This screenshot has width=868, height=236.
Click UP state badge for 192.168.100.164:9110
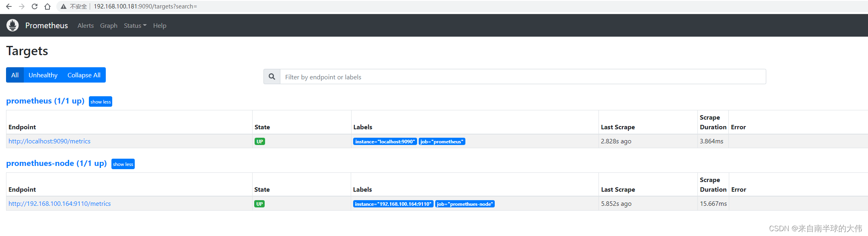pyautogui.click(x=259, y=204)
